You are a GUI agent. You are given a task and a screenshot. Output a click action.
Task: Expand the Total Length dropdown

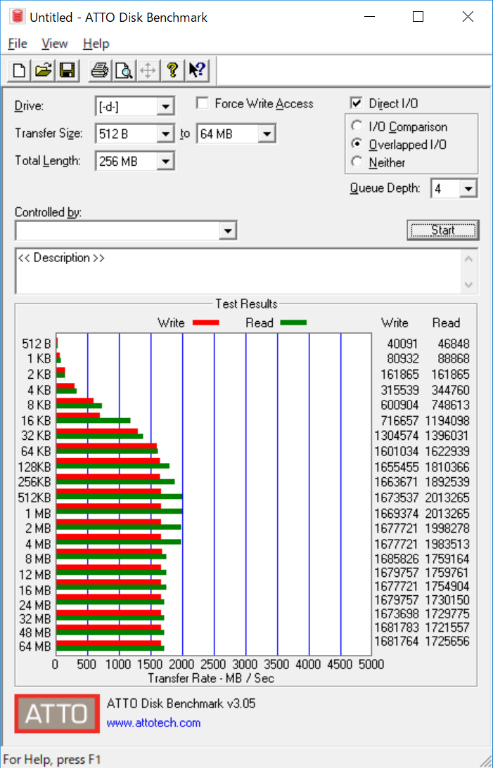point(165,161)
